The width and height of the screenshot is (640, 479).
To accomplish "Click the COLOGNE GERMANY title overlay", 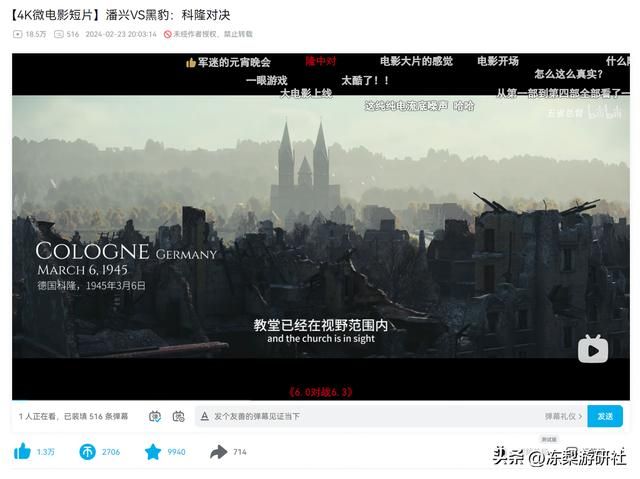I will pos(126,251).
